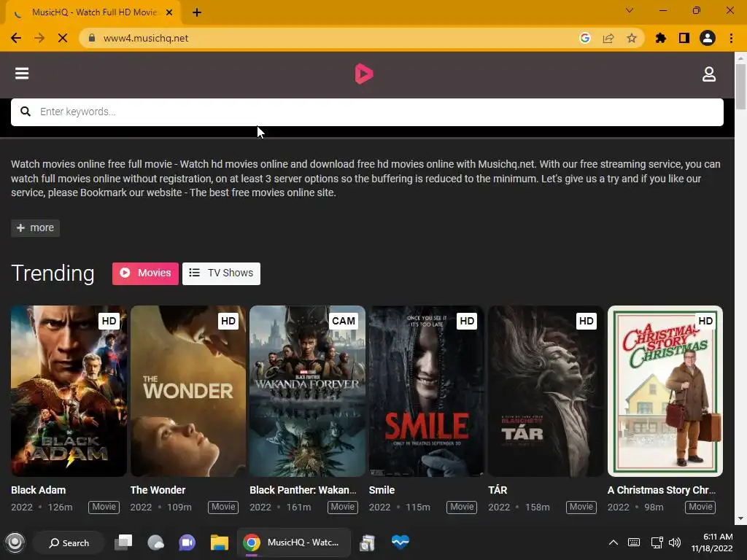Viewport: 747px width, 560px height.
Task: Click the touch keyboard tray icon
Action: 634,542
